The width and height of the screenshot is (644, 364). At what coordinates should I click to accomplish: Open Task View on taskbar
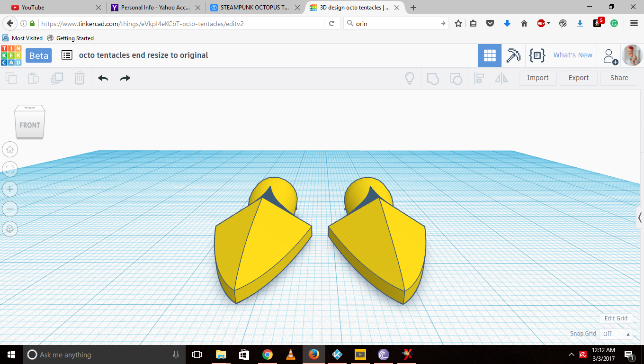[197, 355]
